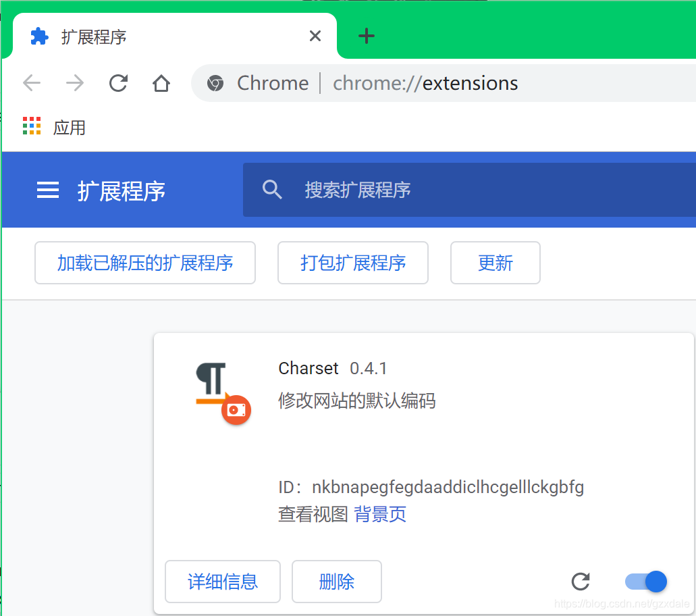Click the extension ID nkbnapegfegdaaddiclhcgelllckgbfg

pyautogui.click(x=448, y=487)
